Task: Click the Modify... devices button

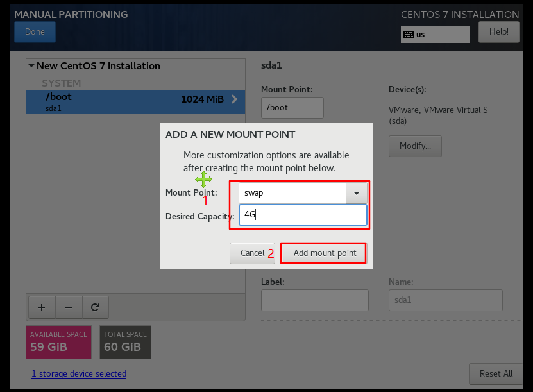Action: (x=415, y=146)
